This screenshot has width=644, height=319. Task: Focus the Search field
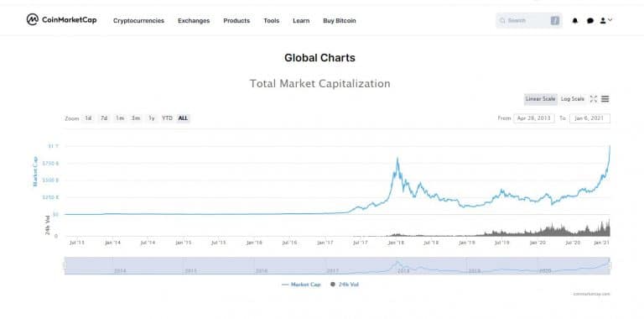click(529, 20)
